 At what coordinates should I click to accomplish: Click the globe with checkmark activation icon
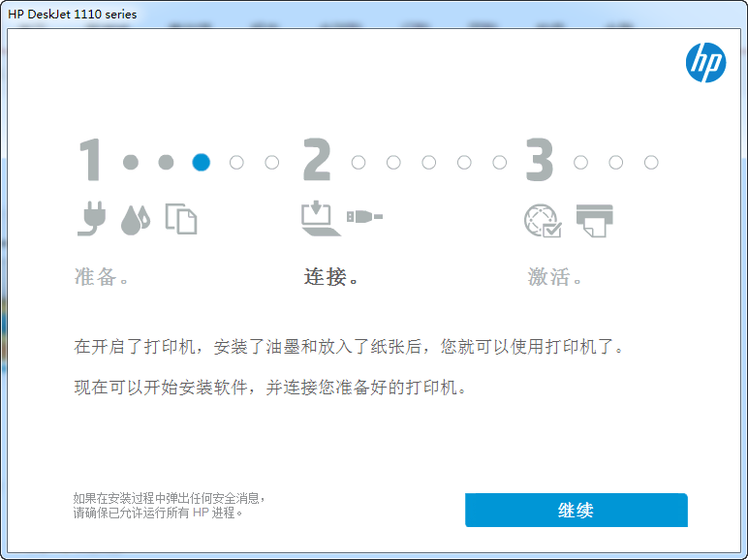point(543,220)
